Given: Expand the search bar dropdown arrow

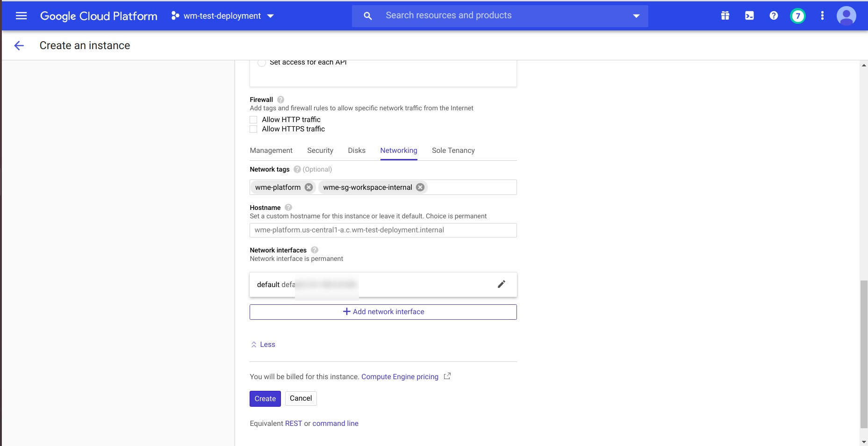Looking at the screenshot, I should click(636, 16).
